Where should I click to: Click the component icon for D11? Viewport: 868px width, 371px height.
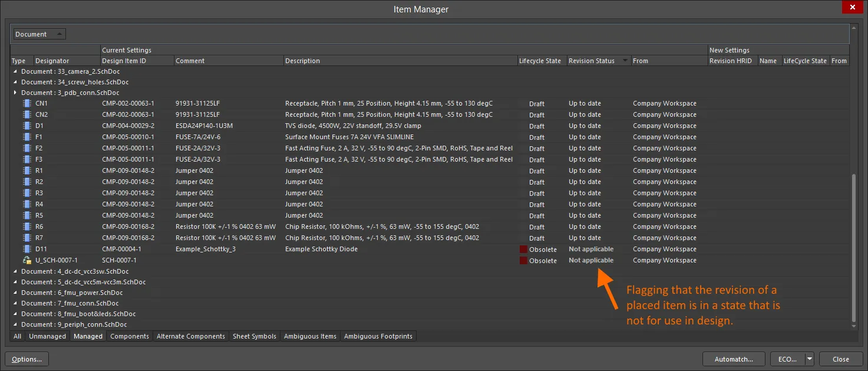[27, 249]
